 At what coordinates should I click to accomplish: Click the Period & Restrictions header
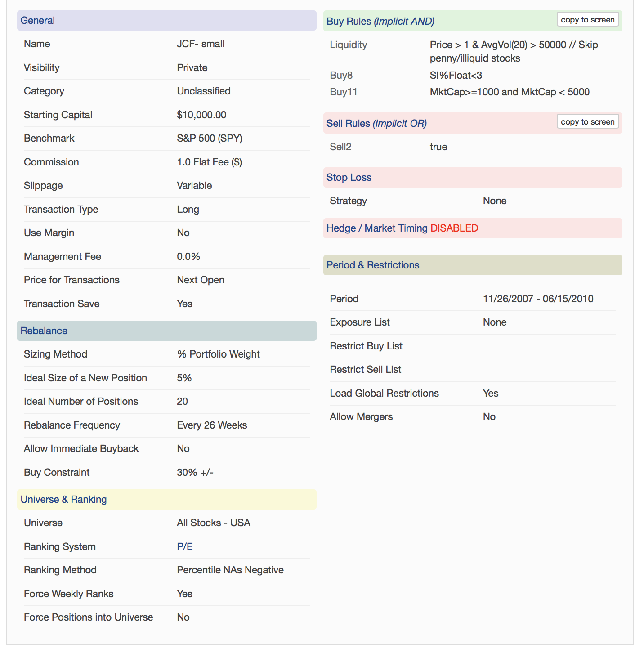pyautogui.click(x=373, y=265)
